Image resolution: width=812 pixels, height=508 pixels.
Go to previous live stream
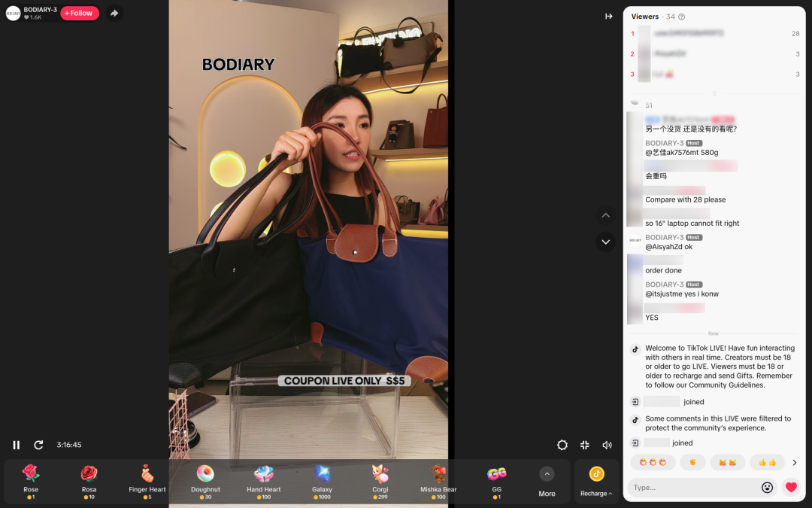pos(605,215)
